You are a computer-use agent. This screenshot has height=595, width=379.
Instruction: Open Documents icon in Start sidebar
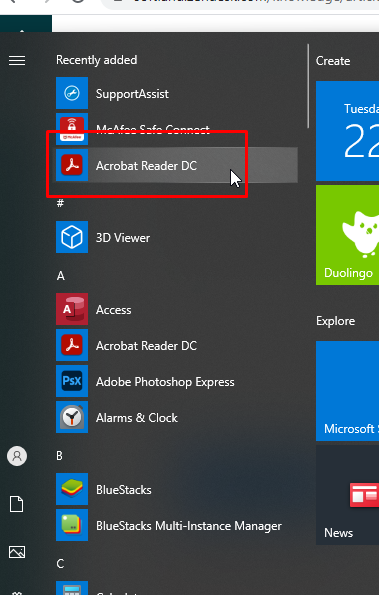click(x=17, y=504)
